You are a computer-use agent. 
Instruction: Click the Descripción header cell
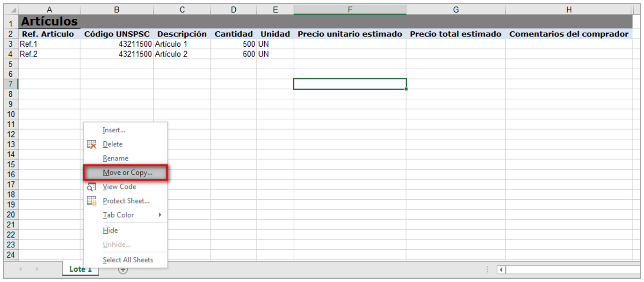pyautogui.click(x=182, y=34)
